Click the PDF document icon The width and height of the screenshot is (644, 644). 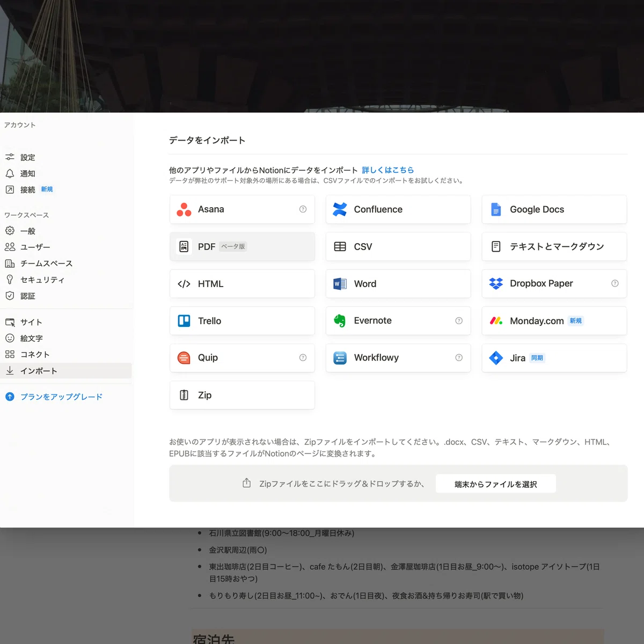[x=184, y=247]
